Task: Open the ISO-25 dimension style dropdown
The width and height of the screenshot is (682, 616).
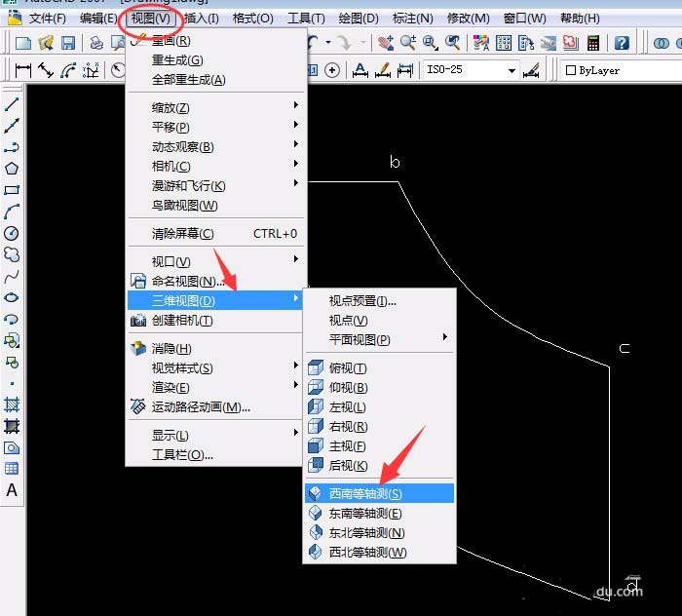Action: (511, 70)
